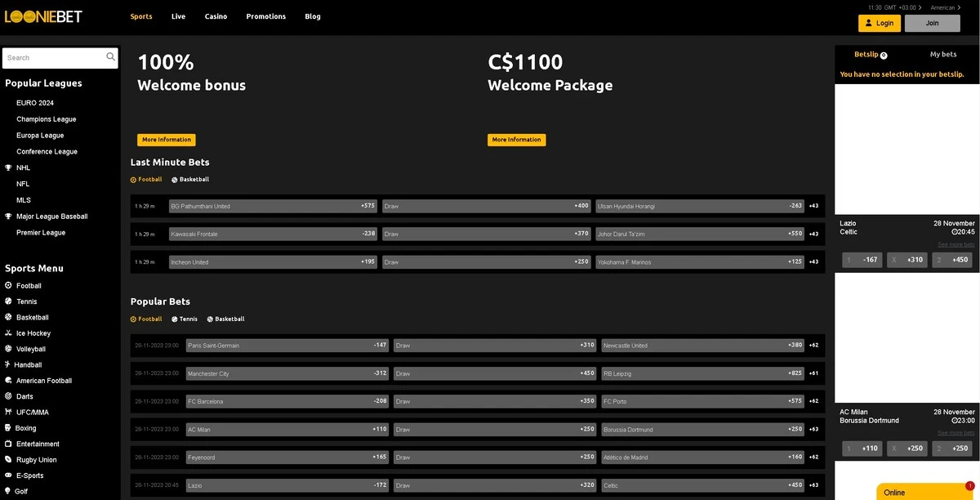The height and width of the screenshot is (500, 980).
Task: Open EURO 2024 league
Action: click(35, 103)
